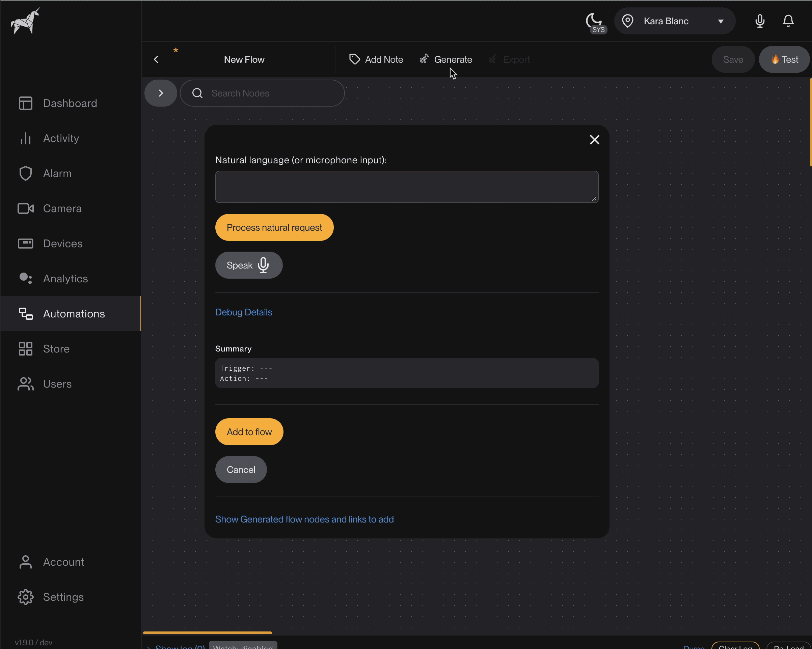Click the Process natural request button
This screenshot has height=649, width=812.
274,227
